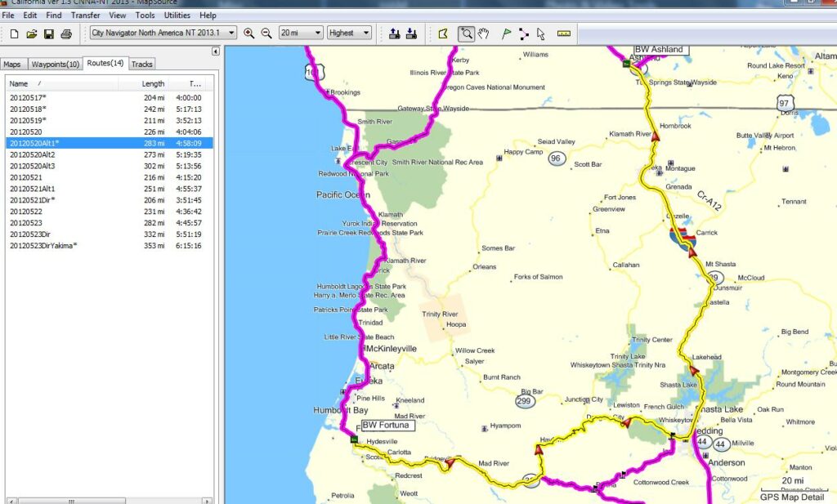Click the Receive from Device icon

(411, 33)
